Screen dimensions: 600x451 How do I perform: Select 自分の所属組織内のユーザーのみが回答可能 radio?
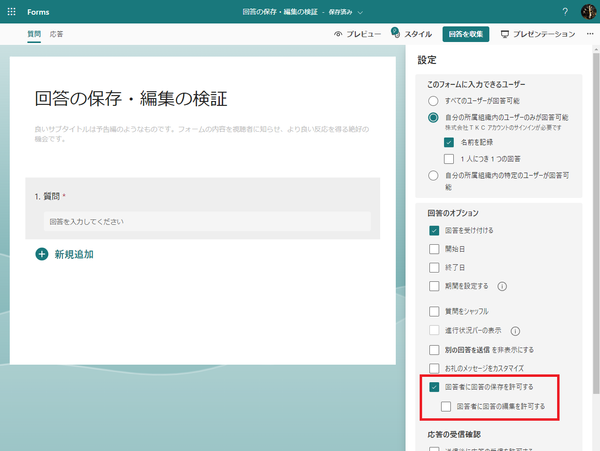[433, 117]
